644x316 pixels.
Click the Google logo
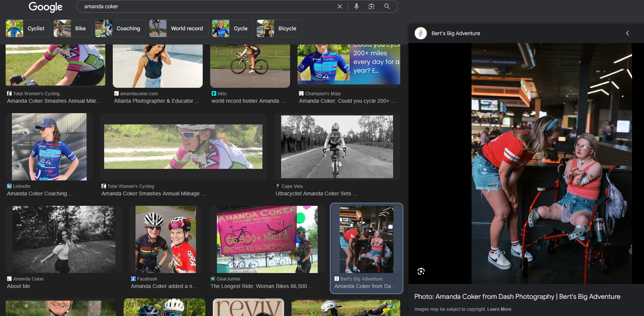(x=46, y=7)
